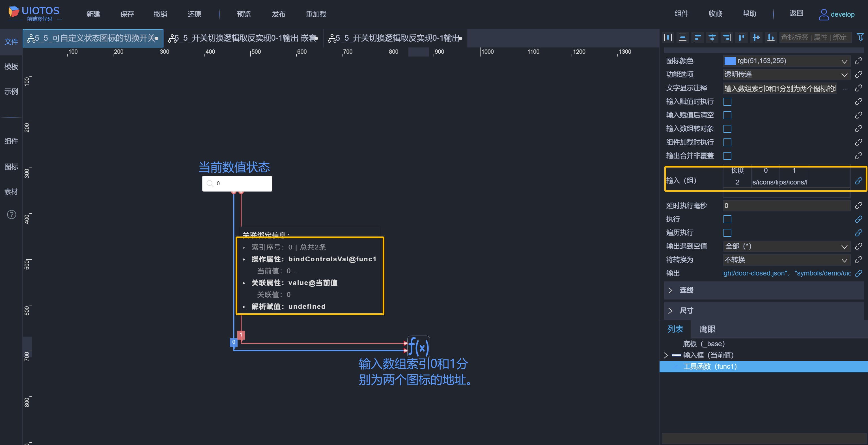Click the 保存 button
Image resolution: width=868 pixels, height=445 pixels.
point(127,14)
